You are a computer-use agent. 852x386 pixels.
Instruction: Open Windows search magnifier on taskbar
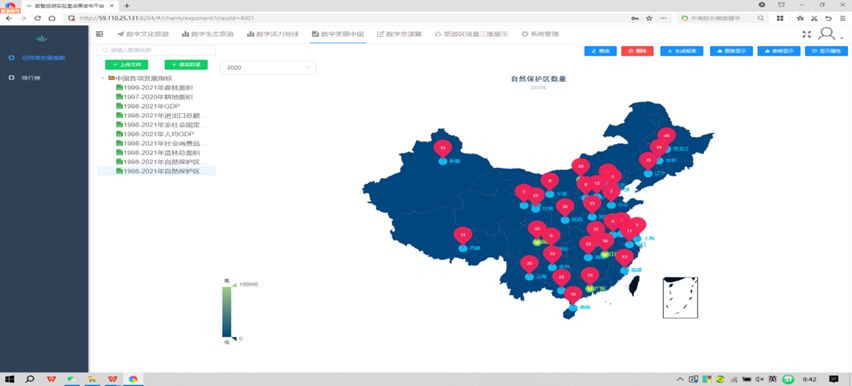(30, 379)
